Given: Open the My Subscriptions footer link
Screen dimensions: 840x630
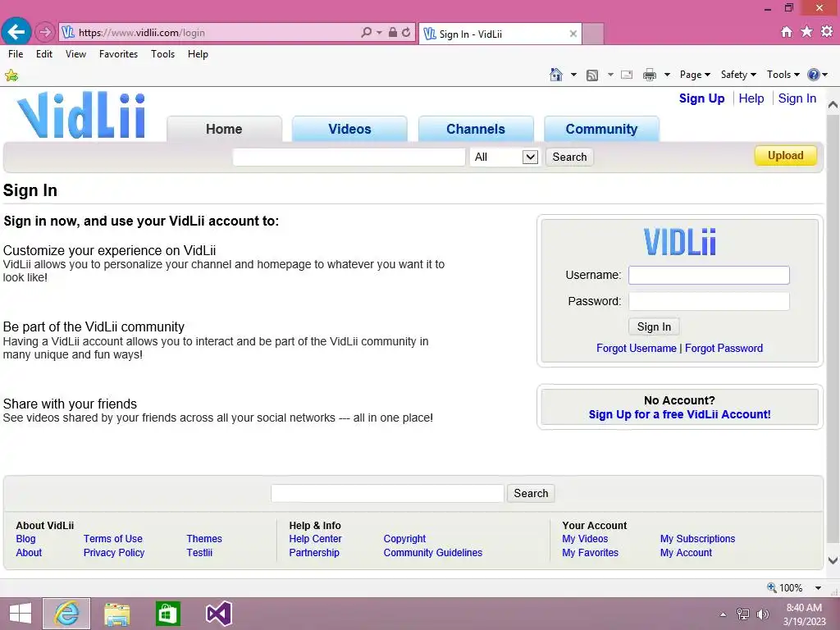Looking at the screenshot, I should [697, 538].
